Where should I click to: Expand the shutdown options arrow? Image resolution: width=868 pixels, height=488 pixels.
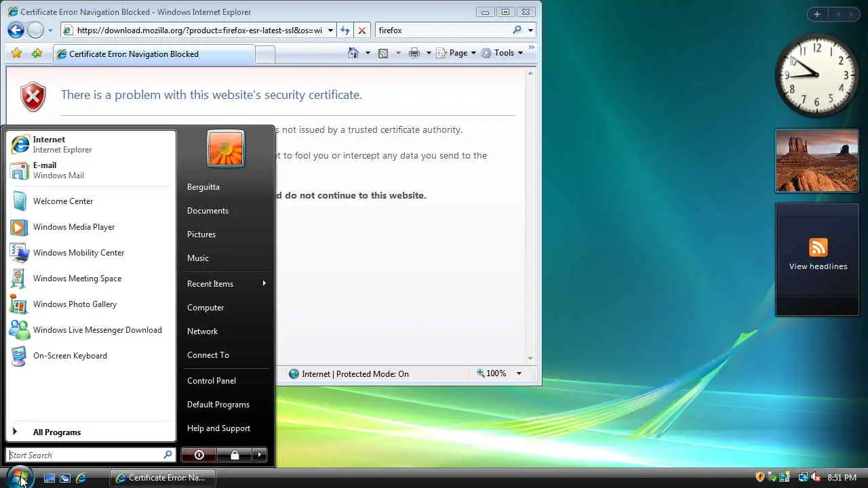coord(260,455)
